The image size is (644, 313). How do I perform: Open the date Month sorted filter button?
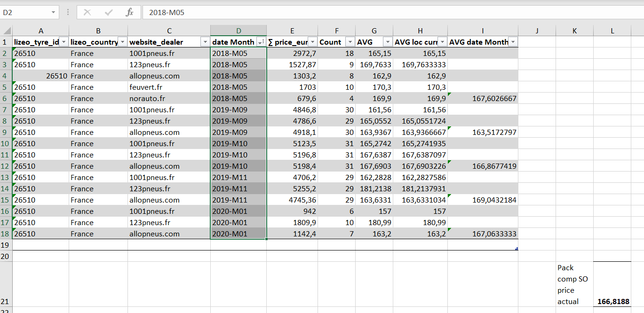(x=261, y=42)
